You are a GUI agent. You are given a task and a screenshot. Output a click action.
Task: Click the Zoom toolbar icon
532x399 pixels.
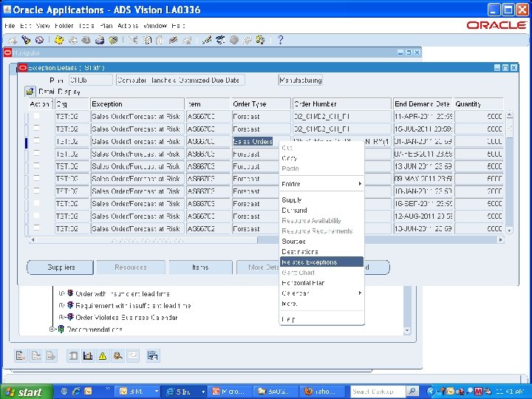pos(220,41)
